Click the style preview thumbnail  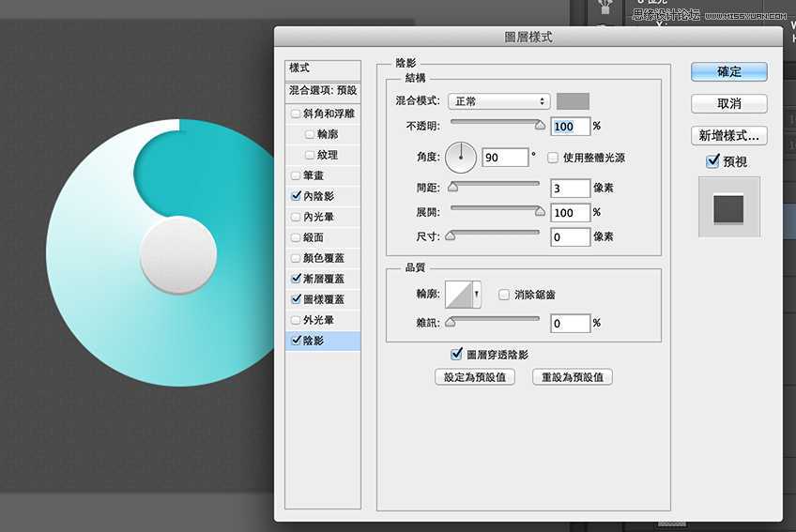(x=727, y=206)
